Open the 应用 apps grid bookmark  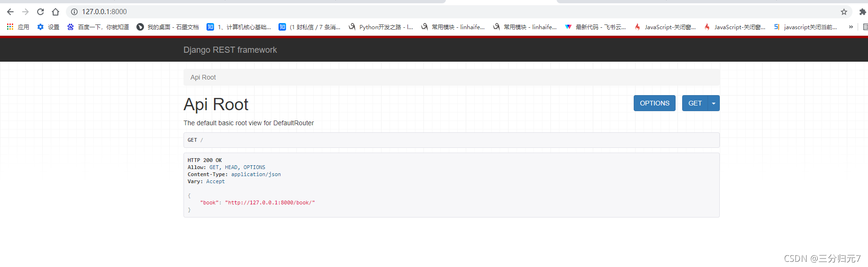coord(18,27)
